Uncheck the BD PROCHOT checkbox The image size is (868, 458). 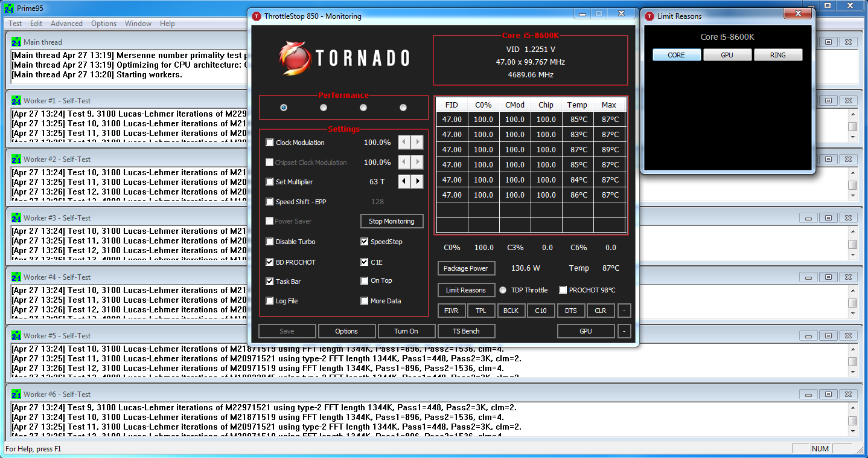270,262
